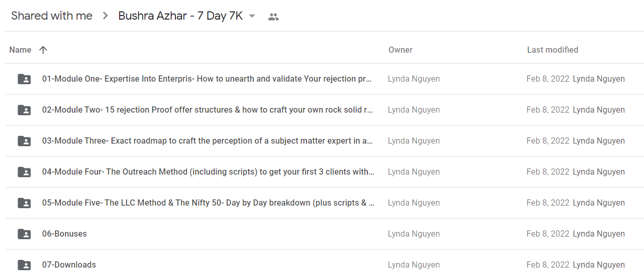Sort by the Name column header

[20, 50]
